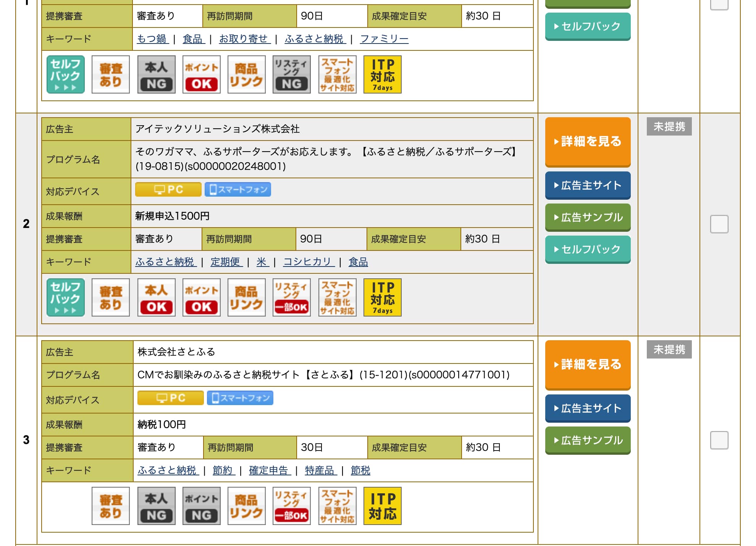Click row 3 ポイントNG badge icon

201,506
